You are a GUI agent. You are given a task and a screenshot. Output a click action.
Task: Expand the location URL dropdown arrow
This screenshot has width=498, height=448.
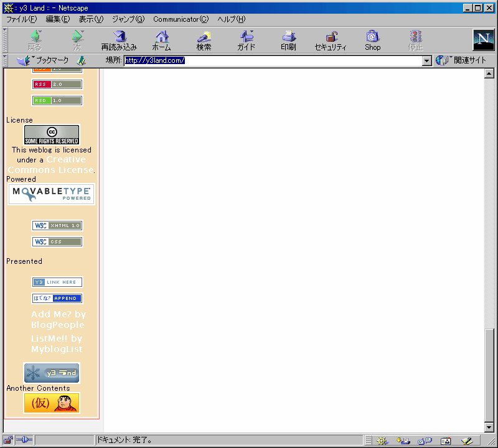coord(427,60)
